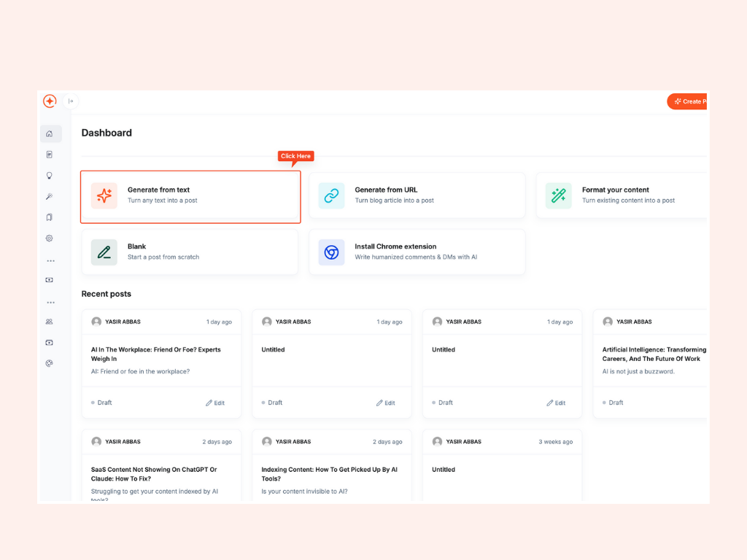This screenshot has height=560, width=747.
Task: Open the gear settings sidebar icon
Action: 50,238
